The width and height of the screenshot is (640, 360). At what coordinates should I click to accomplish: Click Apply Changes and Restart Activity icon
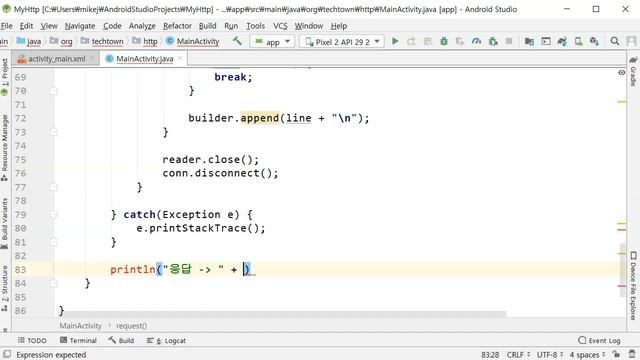pos(411,41)
